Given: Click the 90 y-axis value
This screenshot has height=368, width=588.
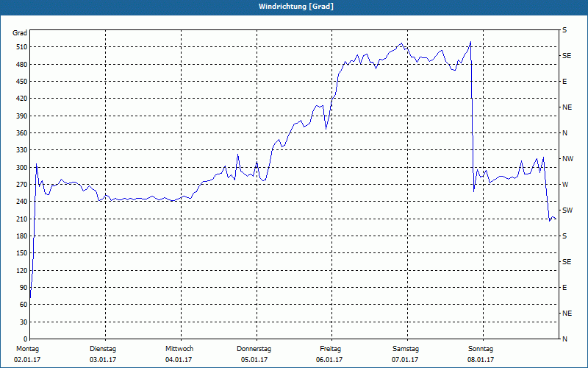Looking at the screenshot, I should click(x=24, y=288).
